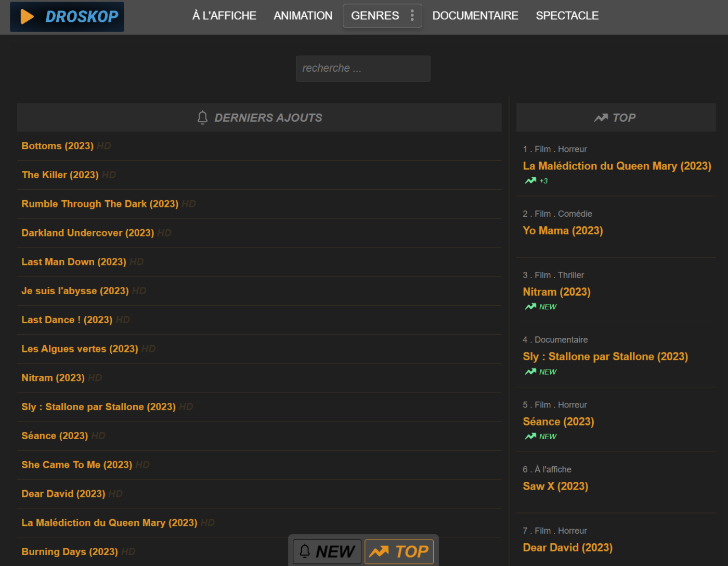Click the bell icon beside Derniers Ajouts
The image size is (728, 566).
(x=203, y=117)
